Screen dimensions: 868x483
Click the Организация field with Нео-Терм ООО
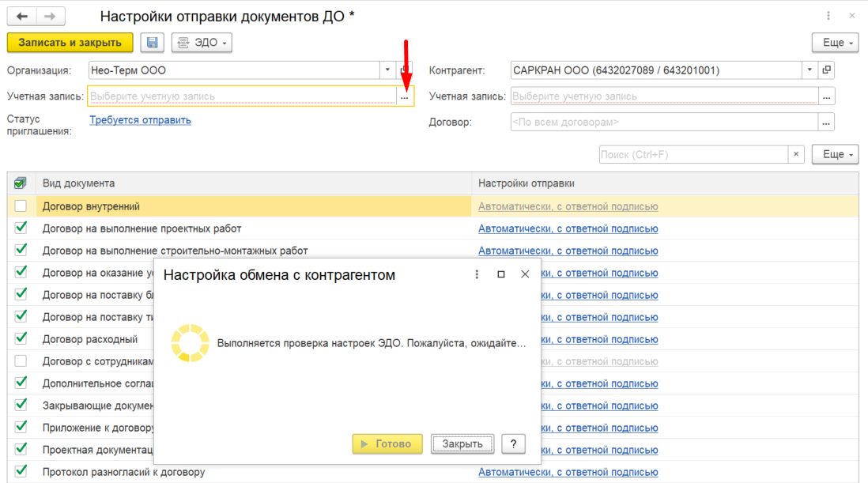(x=234, y=70)
